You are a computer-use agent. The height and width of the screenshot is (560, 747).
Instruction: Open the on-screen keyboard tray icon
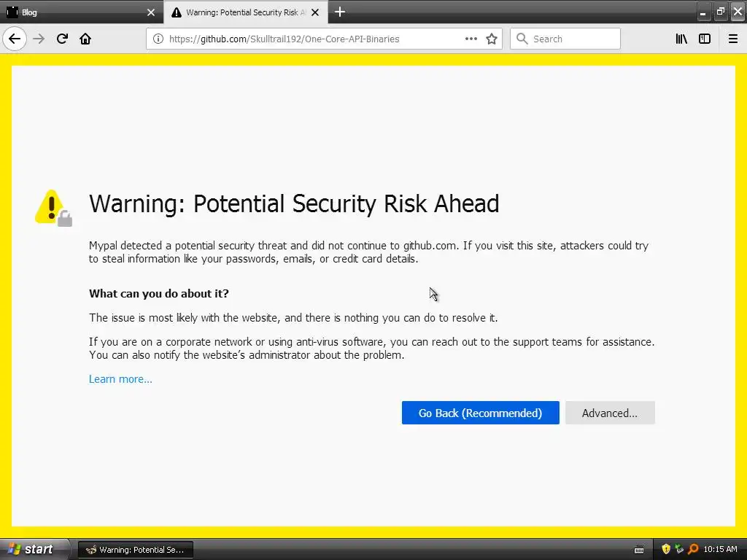pyautogui.click(x=639, y=550)
